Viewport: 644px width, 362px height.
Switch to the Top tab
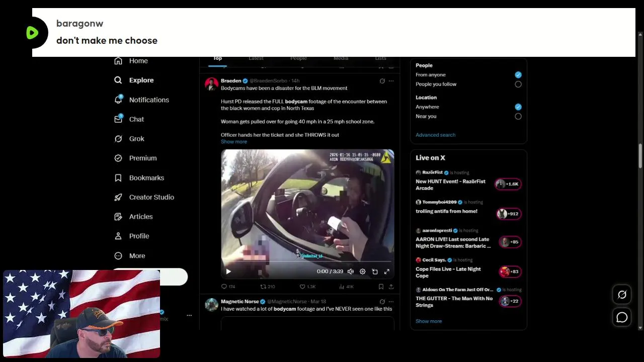click(217, 58)
